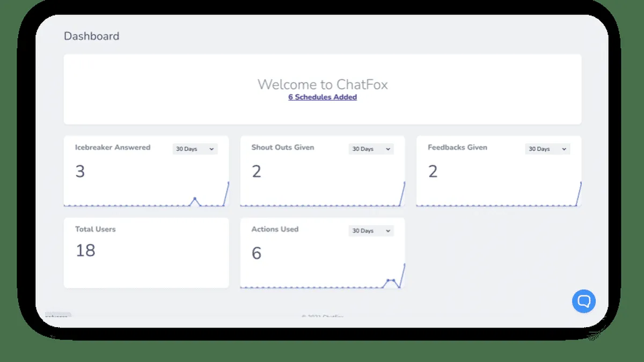
Task: Select the Icebreaker Answered value 3
Action: click(80, 171)
